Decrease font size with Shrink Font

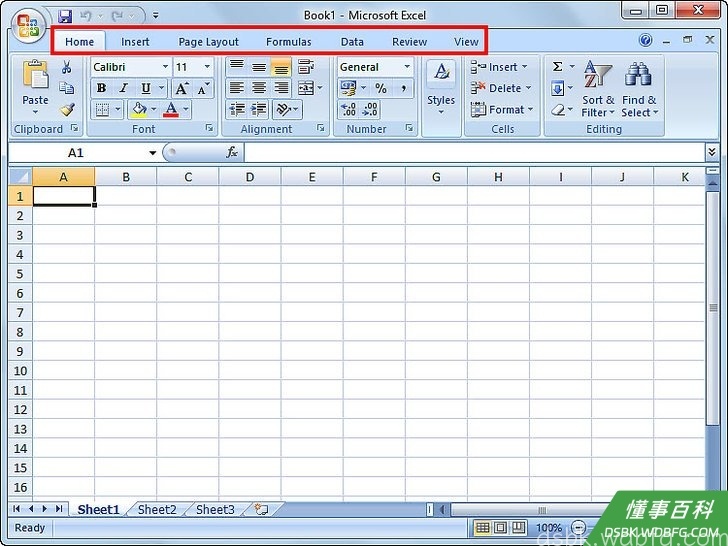click(203, 88)
